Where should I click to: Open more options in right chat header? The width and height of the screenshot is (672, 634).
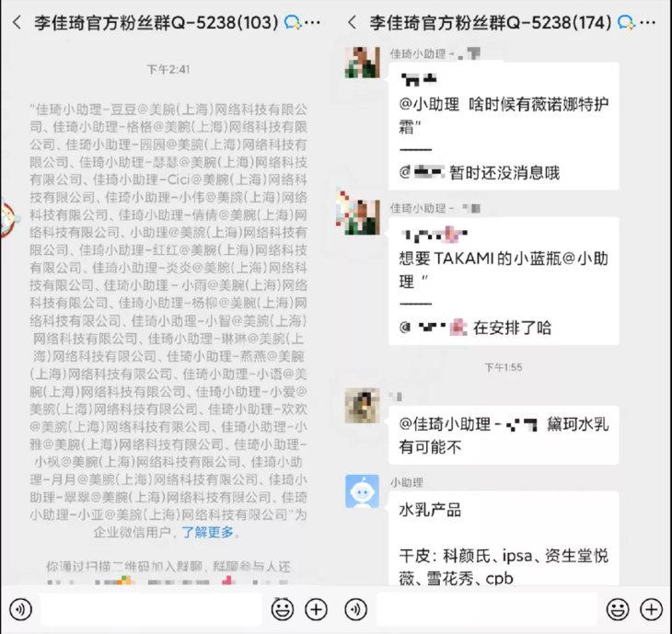[650, 22]
